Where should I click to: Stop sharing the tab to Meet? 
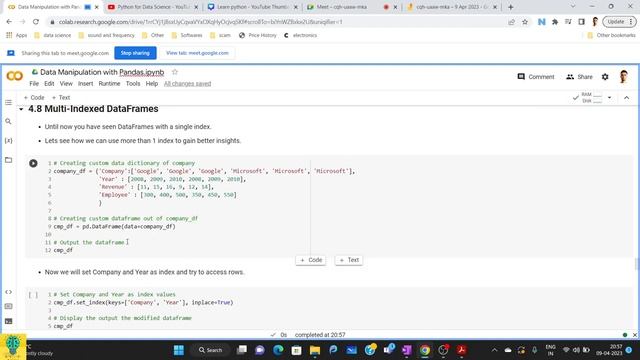point(135,53)
